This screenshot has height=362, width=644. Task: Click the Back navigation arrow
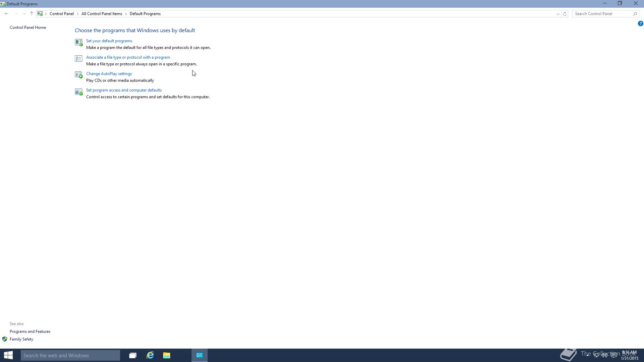click(x=7, y=14)
